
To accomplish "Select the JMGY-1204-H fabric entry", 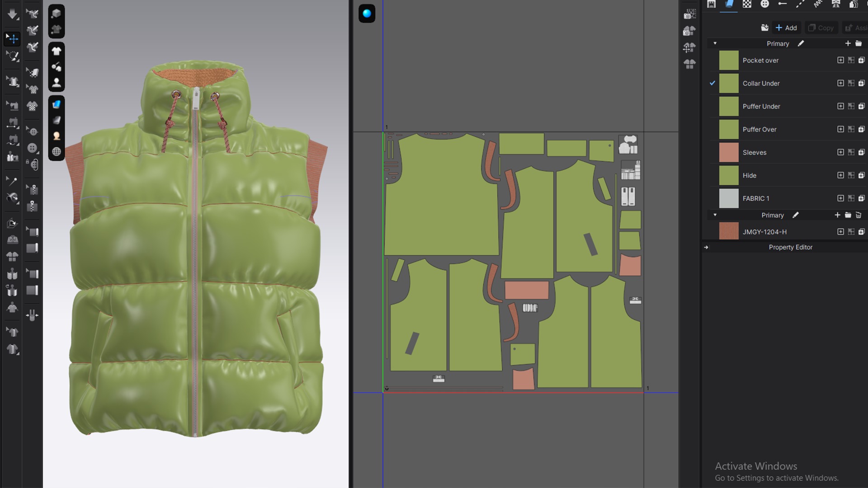I will [764, 232].
